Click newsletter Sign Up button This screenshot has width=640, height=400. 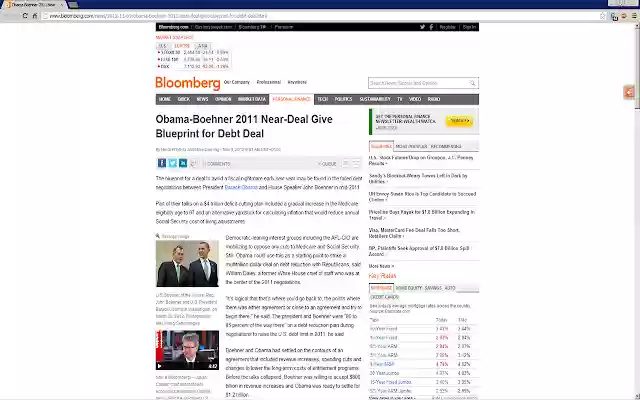pos(459,121)
